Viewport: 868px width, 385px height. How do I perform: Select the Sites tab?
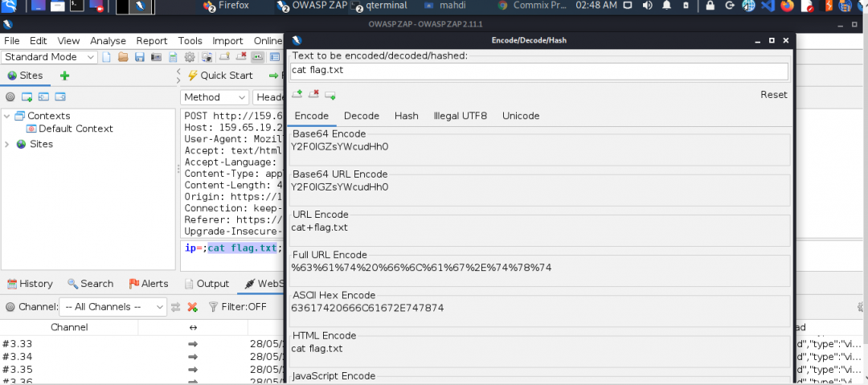pos(25,76)
